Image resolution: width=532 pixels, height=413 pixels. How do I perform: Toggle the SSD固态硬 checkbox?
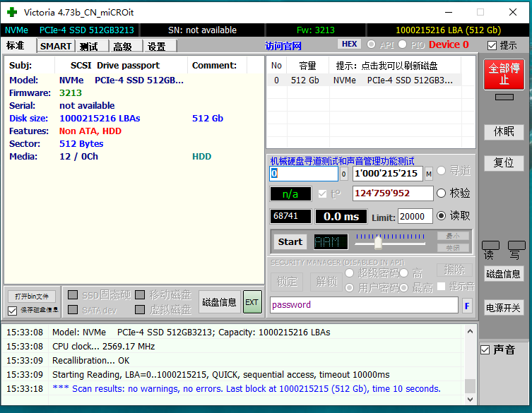tap(73, 294)
